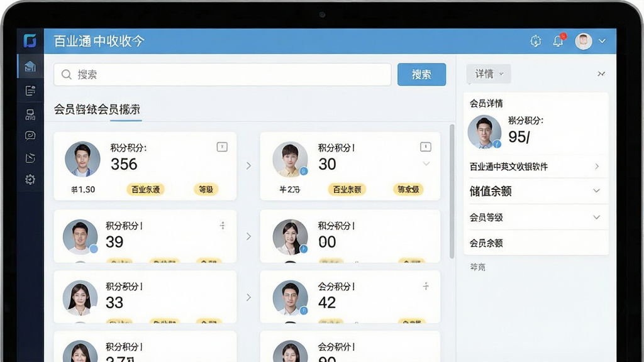Open the 详情 dropdown button

[488, 74]
